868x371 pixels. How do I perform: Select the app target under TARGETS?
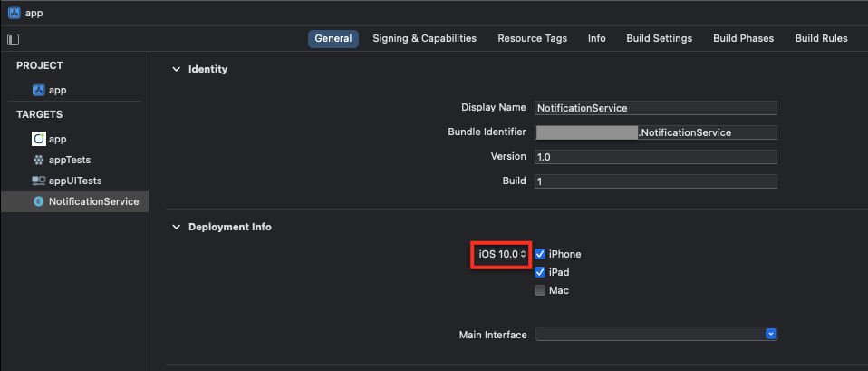pyautogui.click(x=74, y=139)
